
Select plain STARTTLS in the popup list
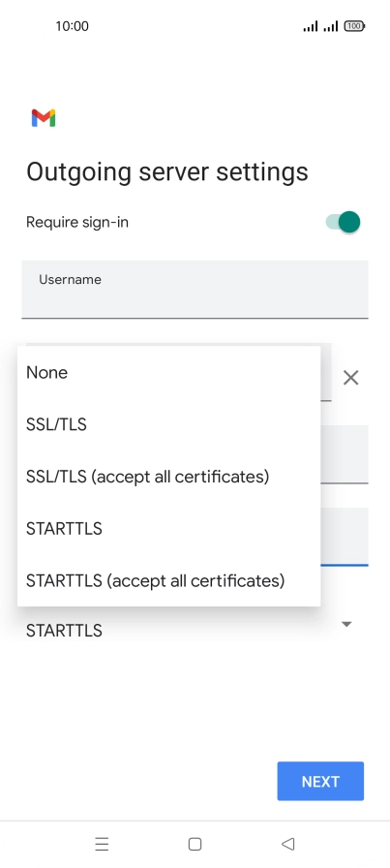168,529
